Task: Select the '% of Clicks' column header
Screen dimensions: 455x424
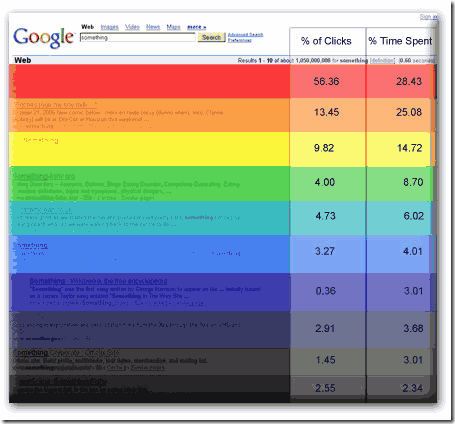Action: point(326,41)
